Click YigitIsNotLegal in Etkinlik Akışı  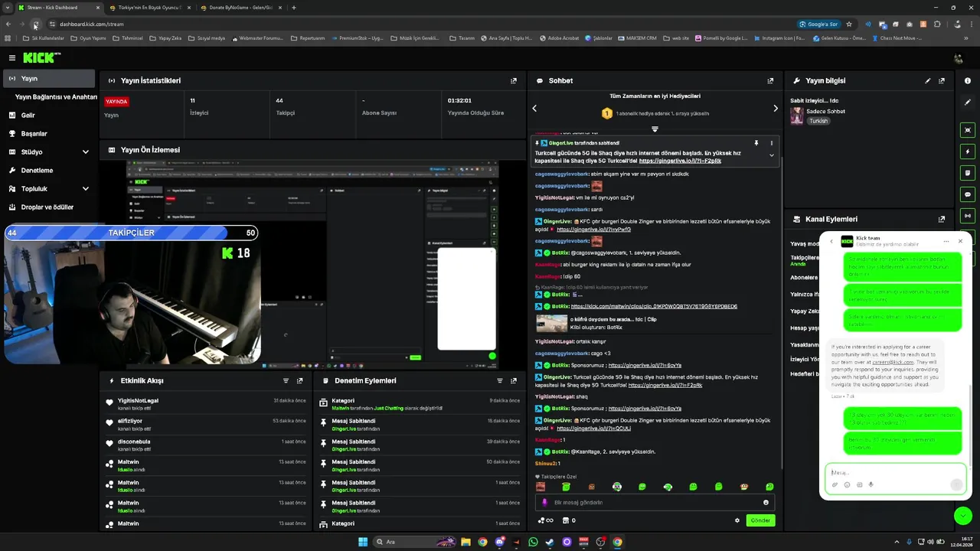pos(138,400)
